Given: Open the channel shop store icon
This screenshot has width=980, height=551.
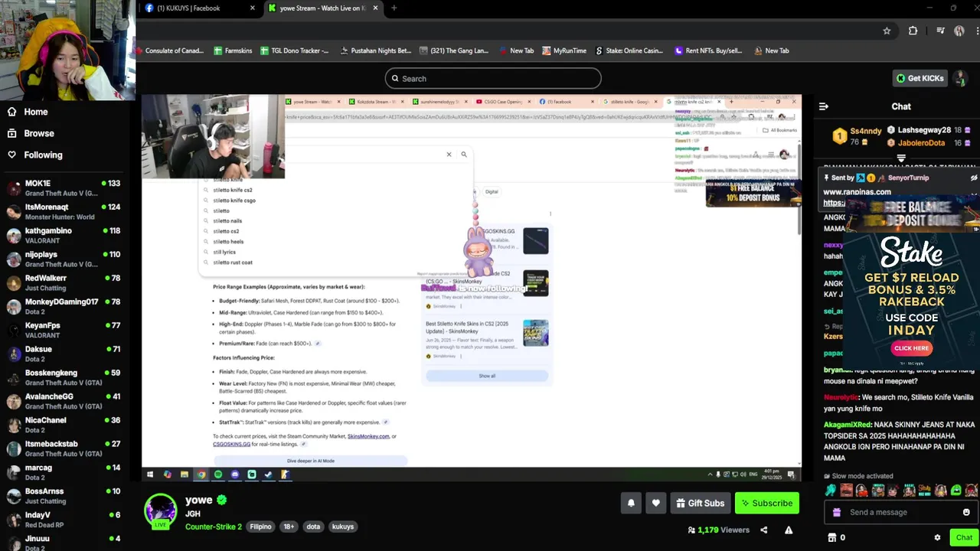Looking at the screenshot, I should [x=832, y=537].
